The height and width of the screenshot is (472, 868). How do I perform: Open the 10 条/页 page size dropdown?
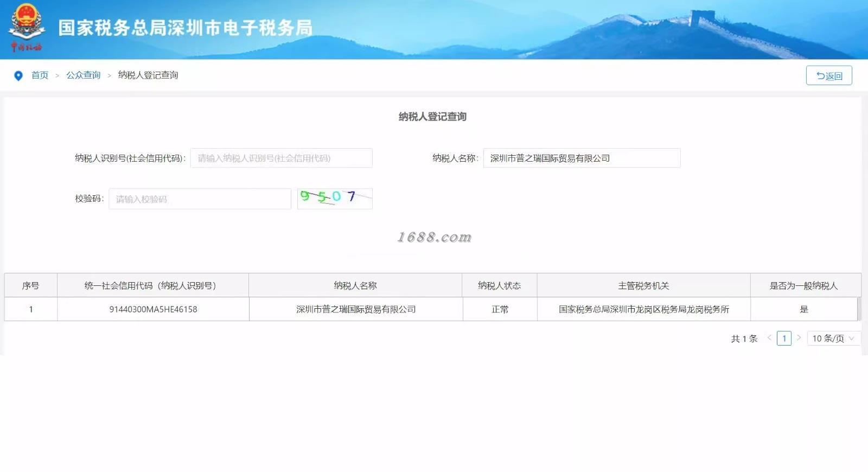click(x=834, y=338)
